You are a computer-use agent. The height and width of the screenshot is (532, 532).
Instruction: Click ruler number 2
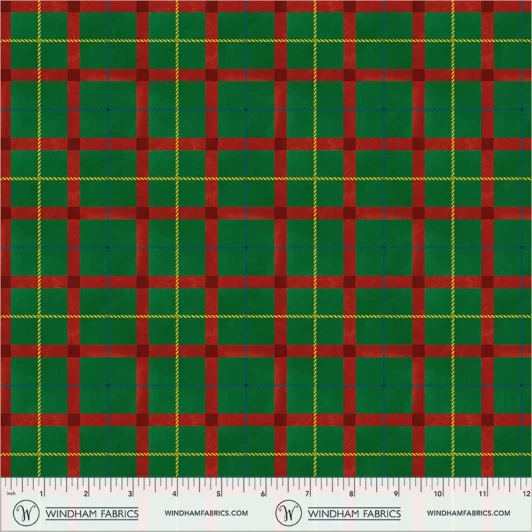pyautogui.click(x=86, y=494)
